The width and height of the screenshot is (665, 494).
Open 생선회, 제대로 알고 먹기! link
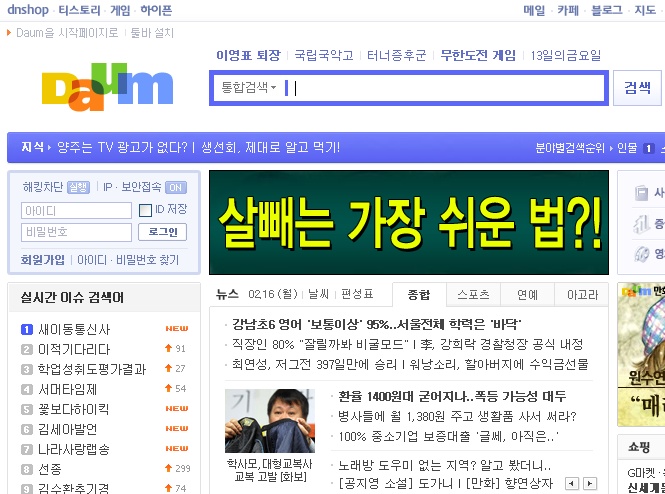(271, 148)
